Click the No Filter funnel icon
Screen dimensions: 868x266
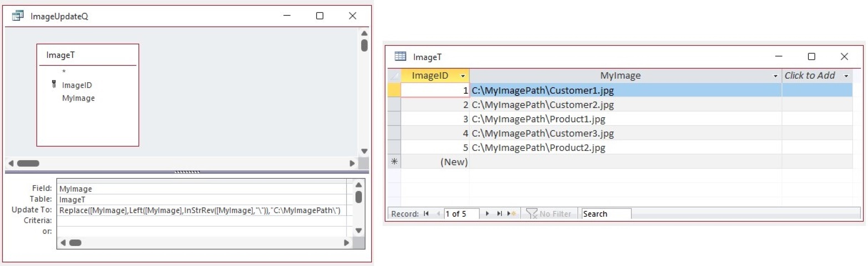click(x=531, y=214)
